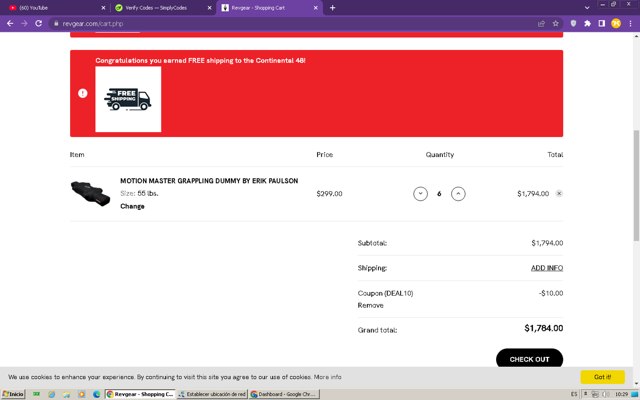Viewport: 640px width, 400px height.
Task: Open the Inicio start menu
Action: (x=13, y=394)
